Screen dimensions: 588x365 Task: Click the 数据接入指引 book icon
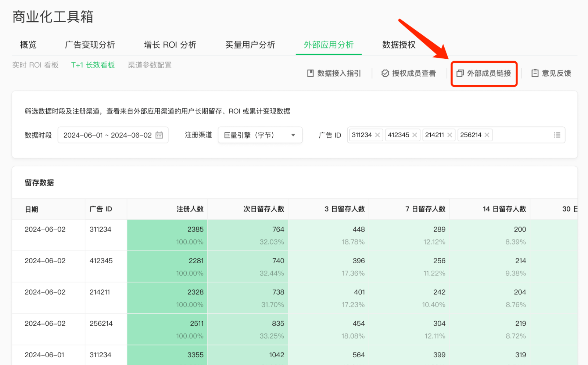pyautogui.click(x=311, y=73)
